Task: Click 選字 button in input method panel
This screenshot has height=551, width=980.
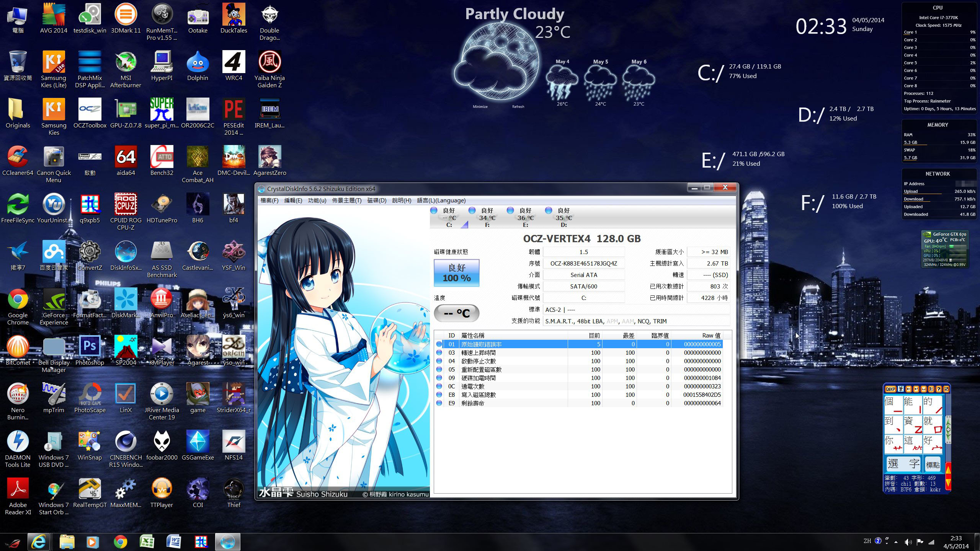Action: point(903,464)
